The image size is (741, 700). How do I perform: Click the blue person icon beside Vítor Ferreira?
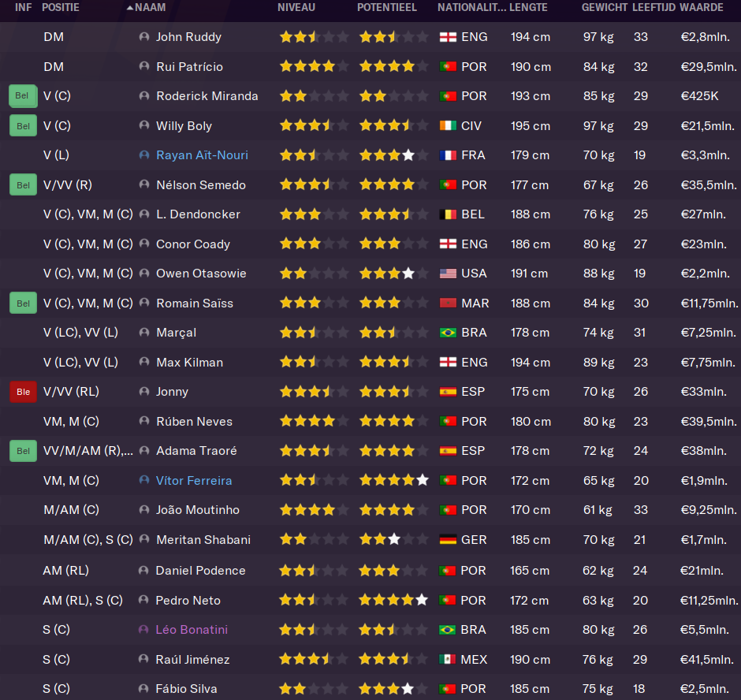click(144, 480)
